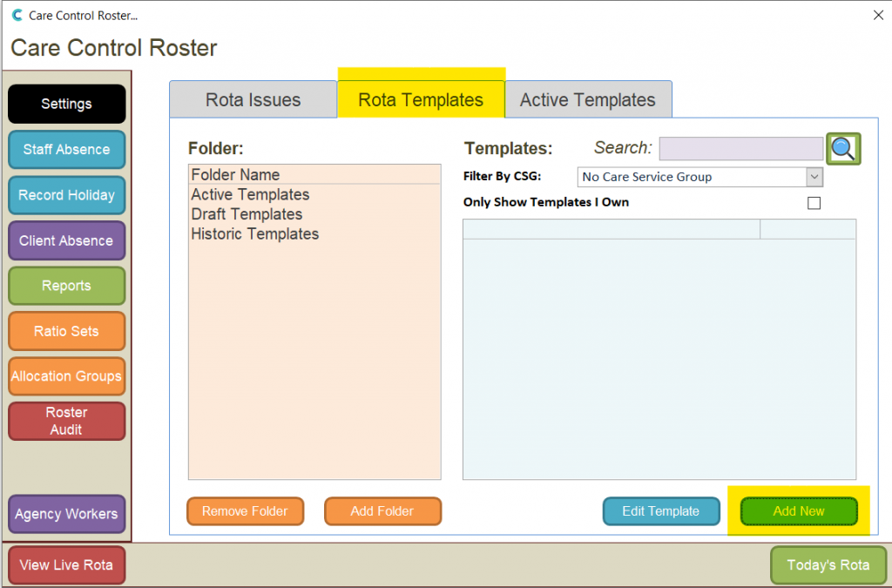Select the Draft Templates folder
The width and height of the screenshot is (892, 588).
point(314,214)
